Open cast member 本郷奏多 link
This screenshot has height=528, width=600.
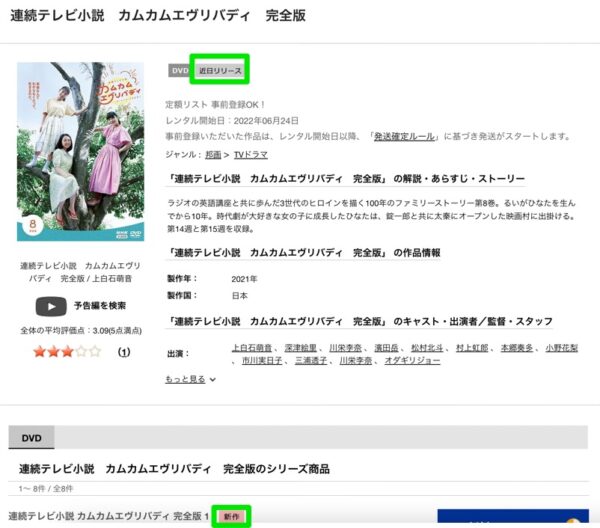point(517,348)
